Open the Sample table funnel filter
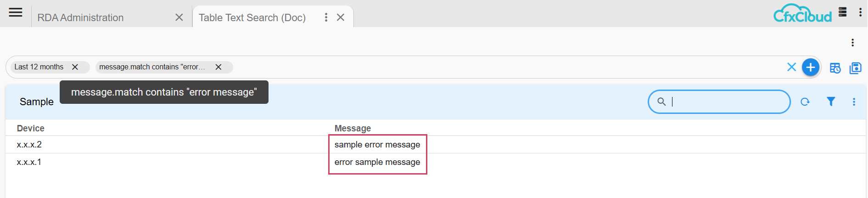 (x=831, y=102)
